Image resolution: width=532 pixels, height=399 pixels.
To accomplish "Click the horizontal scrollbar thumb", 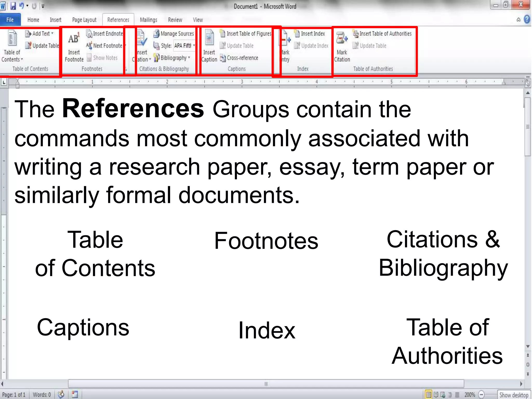I will click(266, 384).
